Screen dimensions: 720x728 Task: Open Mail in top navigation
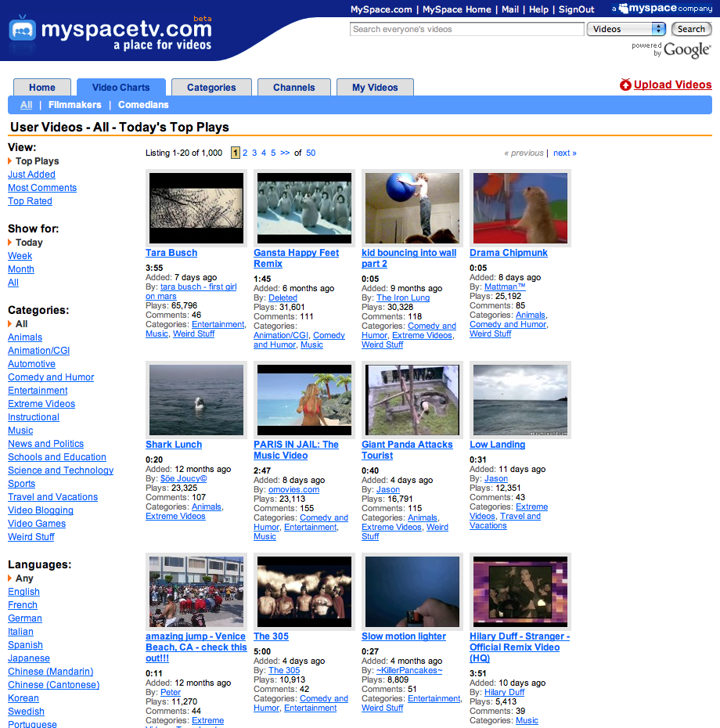510,9
